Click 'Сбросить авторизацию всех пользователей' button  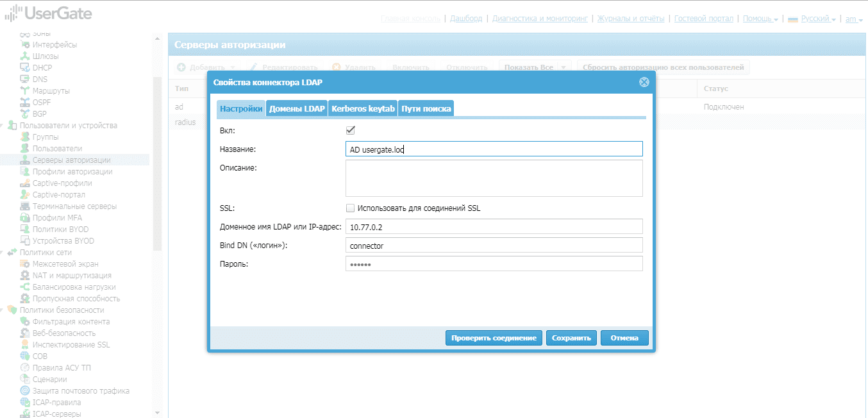tap(663, 67)
